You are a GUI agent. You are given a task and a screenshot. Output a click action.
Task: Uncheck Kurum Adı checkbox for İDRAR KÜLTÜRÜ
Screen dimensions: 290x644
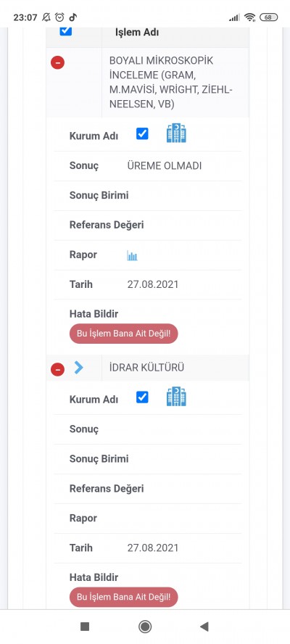[143, 397]
